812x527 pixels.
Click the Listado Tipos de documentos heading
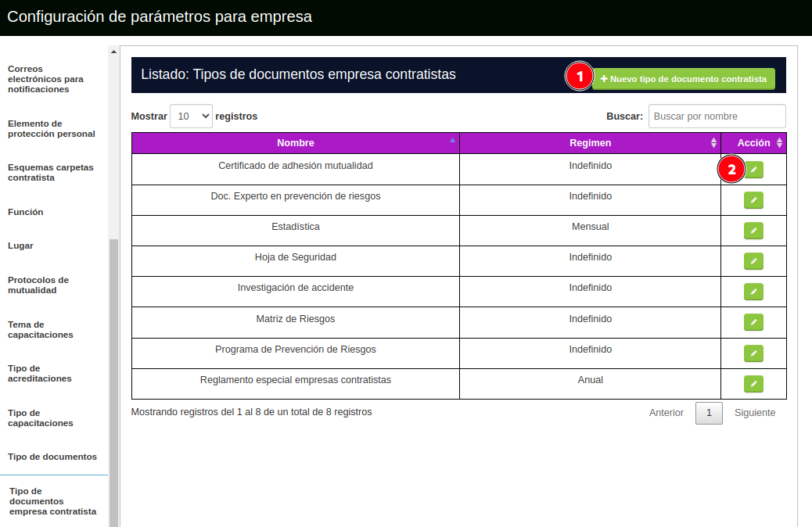[298, 74]
